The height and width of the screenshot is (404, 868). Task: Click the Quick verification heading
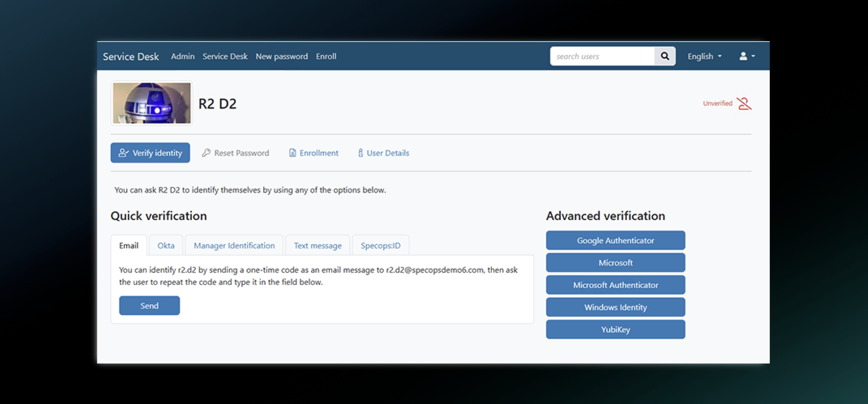(x=159, y=216)
